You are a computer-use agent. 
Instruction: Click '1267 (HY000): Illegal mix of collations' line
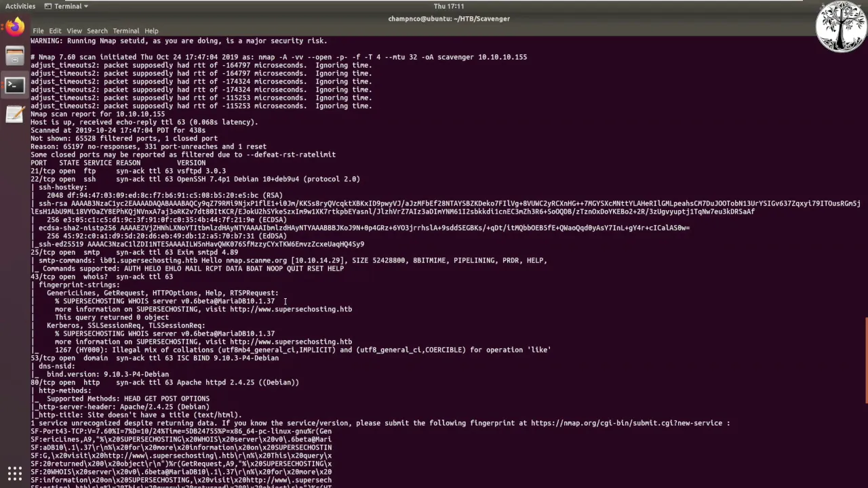coord(303,350)
